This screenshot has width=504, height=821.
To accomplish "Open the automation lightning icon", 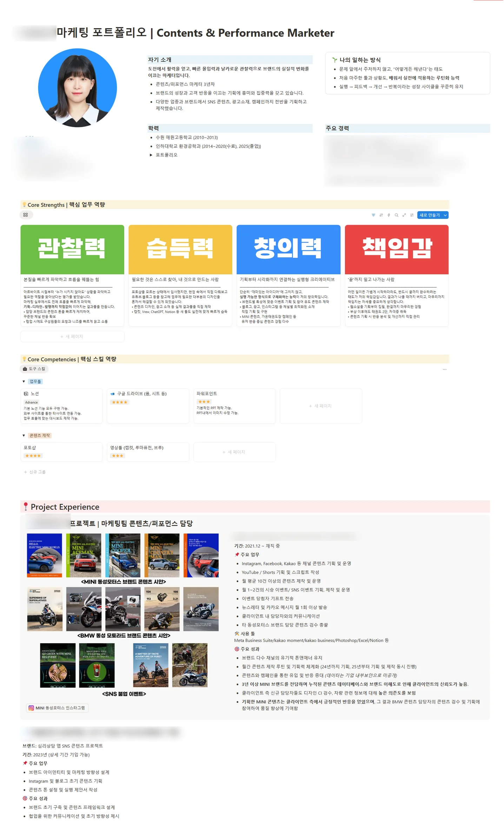I will (389, 215).
